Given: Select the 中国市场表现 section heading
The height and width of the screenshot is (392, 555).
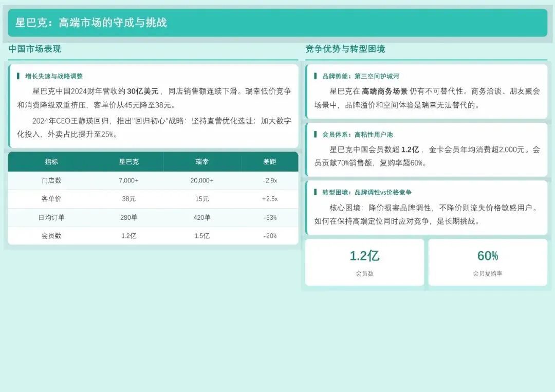Looking at the screenshot, I should pos(35,49).
